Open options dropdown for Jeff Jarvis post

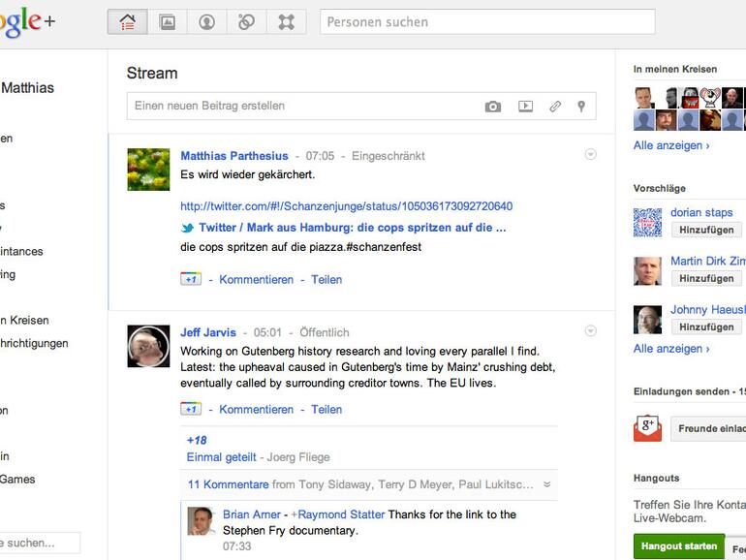(x=590, y=331)
